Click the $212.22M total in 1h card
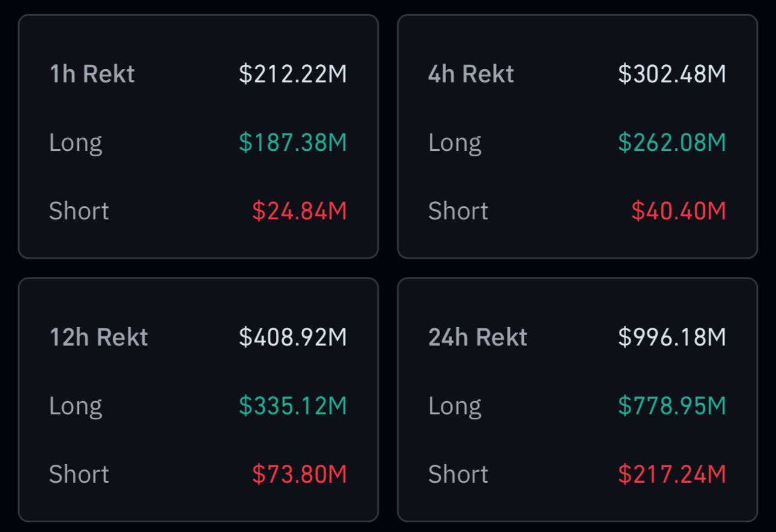 pos(293,74)
